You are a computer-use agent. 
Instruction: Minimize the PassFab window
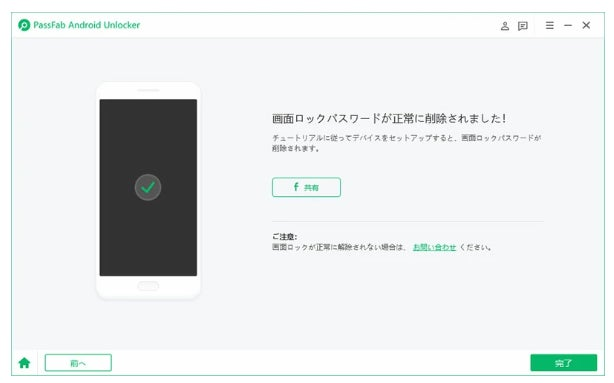click(568, 25)
